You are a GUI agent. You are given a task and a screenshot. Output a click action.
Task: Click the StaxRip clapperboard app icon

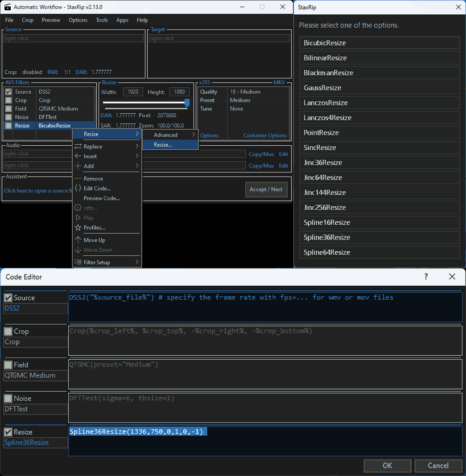pyautogui.click(x=8, y=7)
